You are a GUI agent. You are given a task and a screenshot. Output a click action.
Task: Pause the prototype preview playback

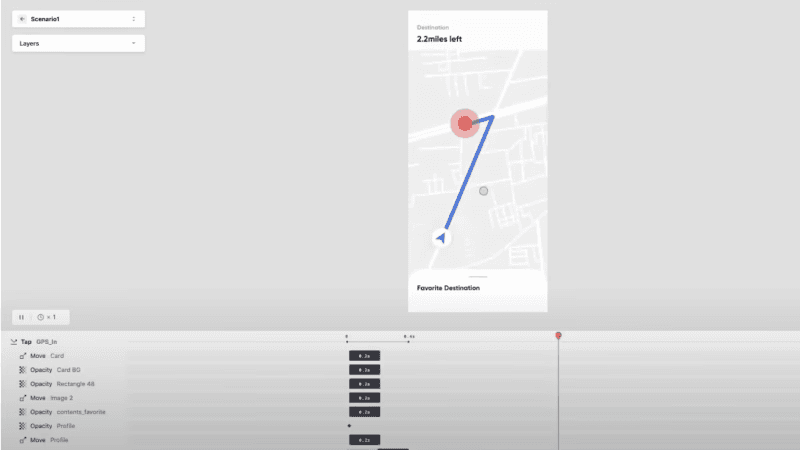click(x=21, y=317)
